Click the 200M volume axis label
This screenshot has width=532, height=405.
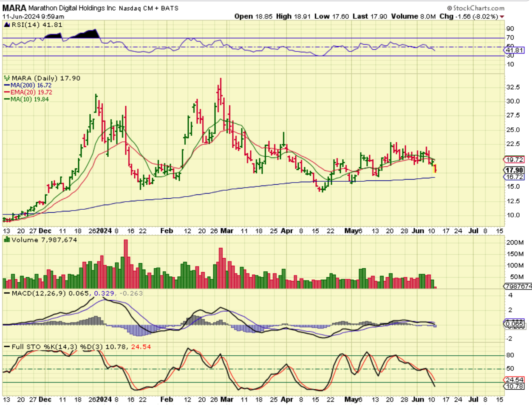click(x=515, y=242)
